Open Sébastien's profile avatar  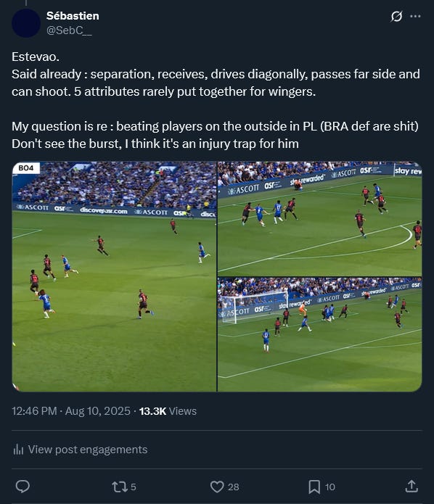pyautogui.click(x=26, y=23)
